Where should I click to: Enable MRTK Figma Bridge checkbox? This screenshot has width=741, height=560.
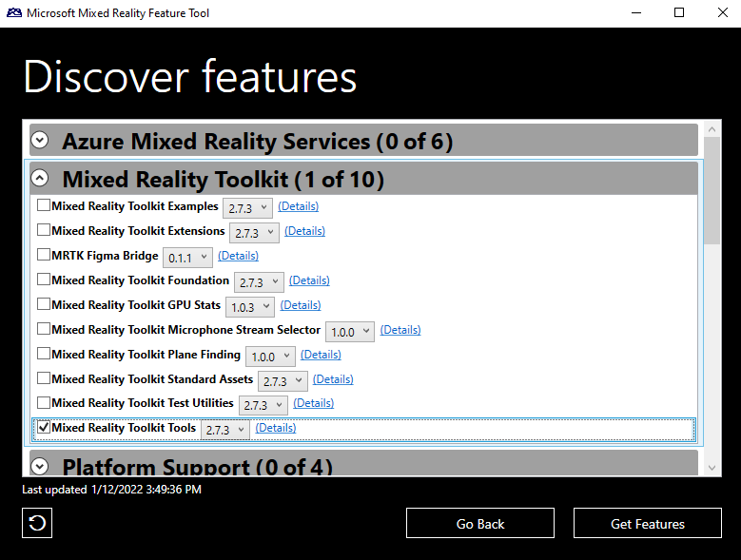(44, 255)
